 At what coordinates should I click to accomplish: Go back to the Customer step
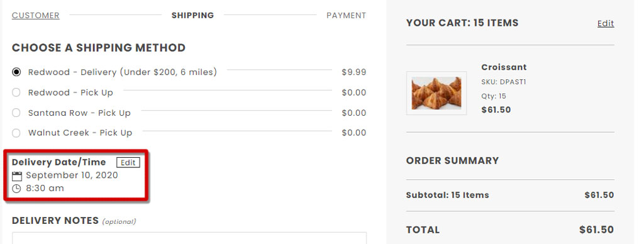click(36, 16)
